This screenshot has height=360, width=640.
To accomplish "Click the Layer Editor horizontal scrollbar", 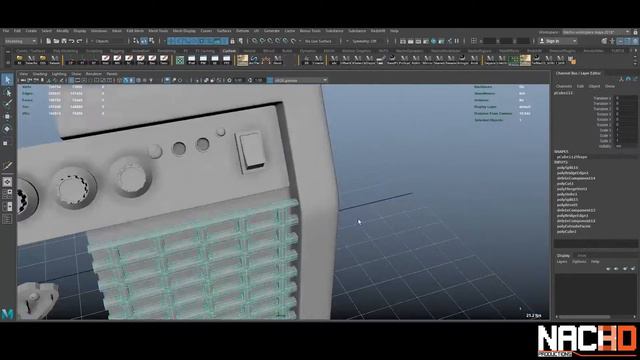I will point(584,317).
